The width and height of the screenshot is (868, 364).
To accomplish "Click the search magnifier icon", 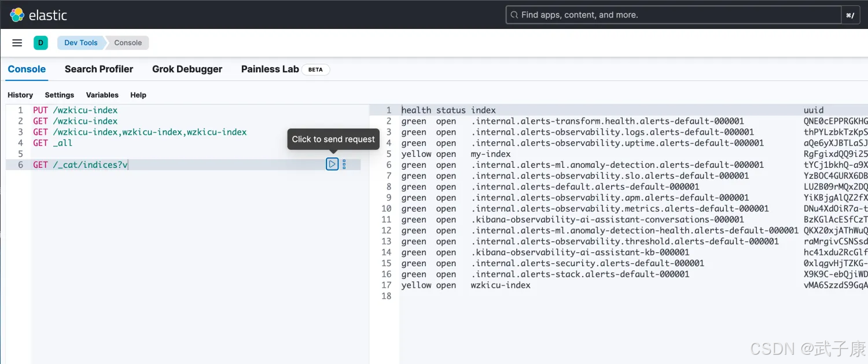I will pyautogui.click(x=514, y=15).
